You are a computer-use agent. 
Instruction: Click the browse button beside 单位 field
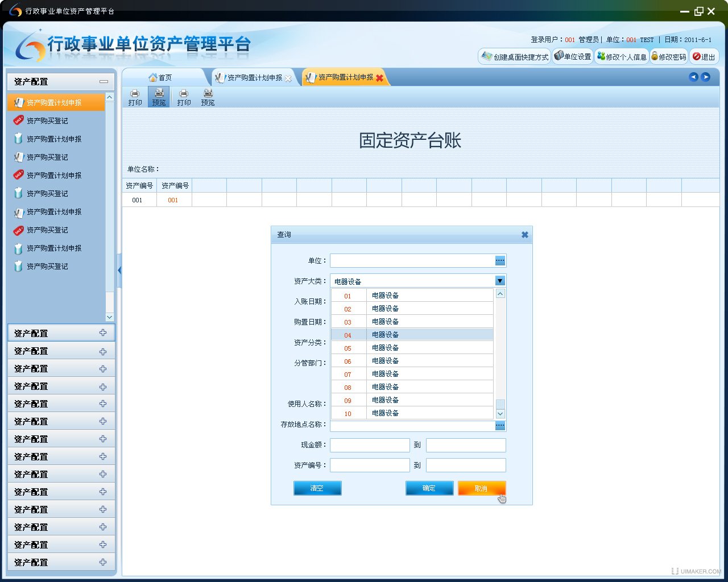point(500,260)
